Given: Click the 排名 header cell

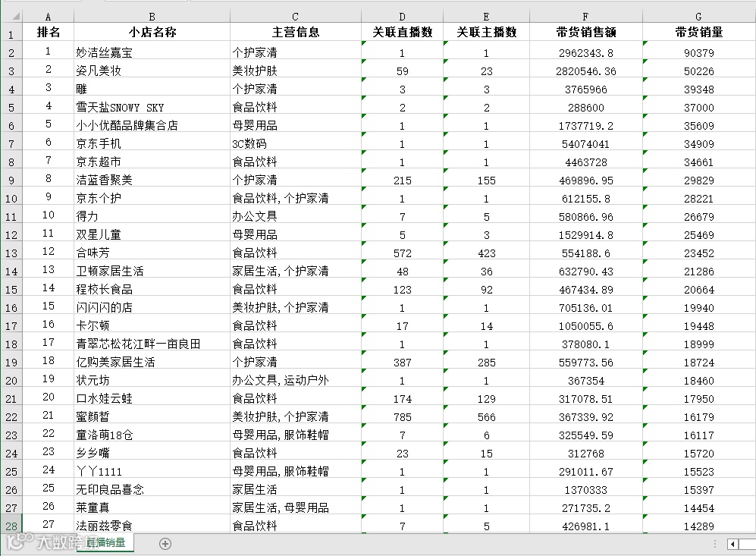Looking at the screenshot, I should tap(48, 32).
